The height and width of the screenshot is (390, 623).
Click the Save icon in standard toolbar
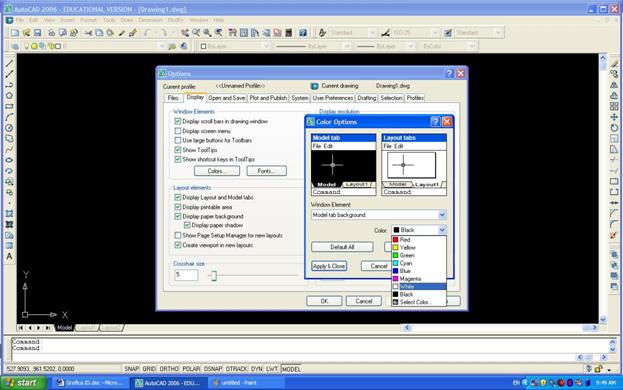pos(38,33)
